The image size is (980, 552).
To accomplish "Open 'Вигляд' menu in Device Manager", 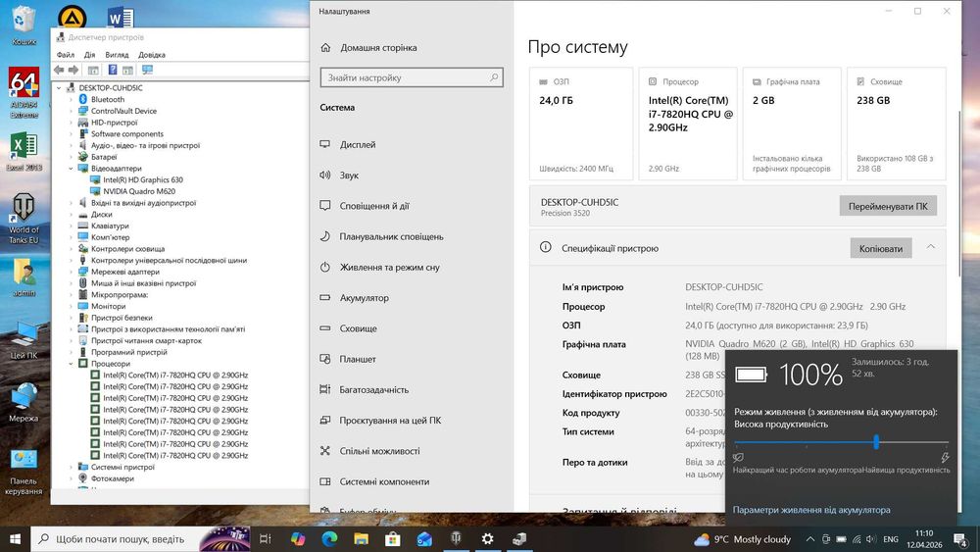I will coord(117,55).
